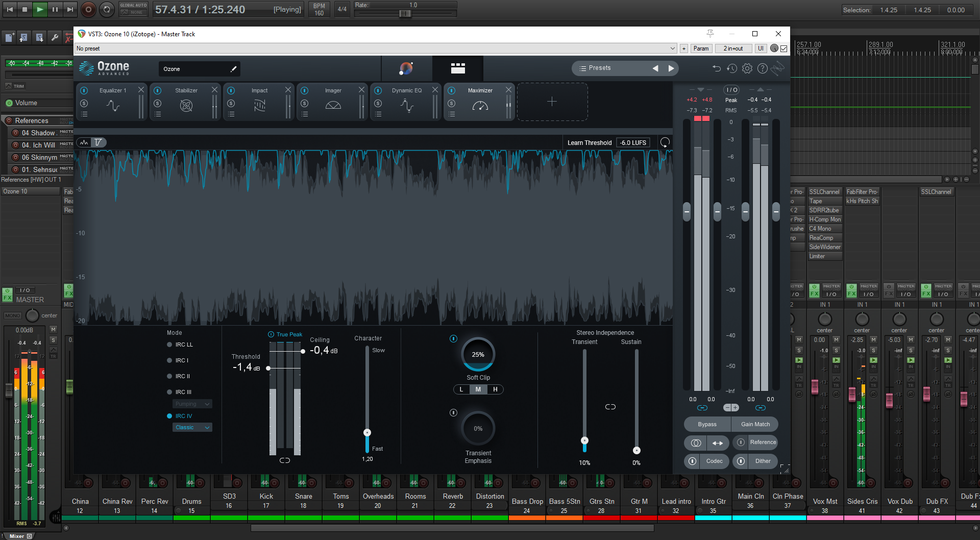The height and width of the screenshot is (540, 980).
Task: Enable Codec preview power
Action: (692, 461)
